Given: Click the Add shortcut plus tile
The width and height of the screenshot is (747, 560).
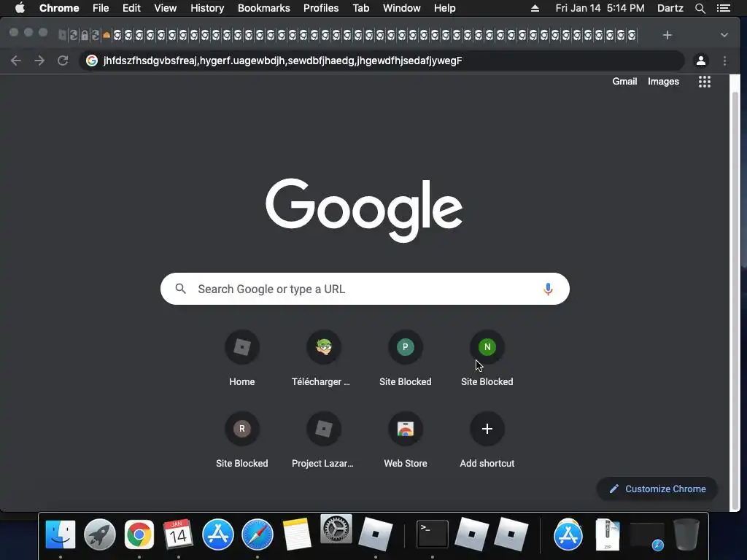Looking at the screenshot, I should [x=487, y=440].
